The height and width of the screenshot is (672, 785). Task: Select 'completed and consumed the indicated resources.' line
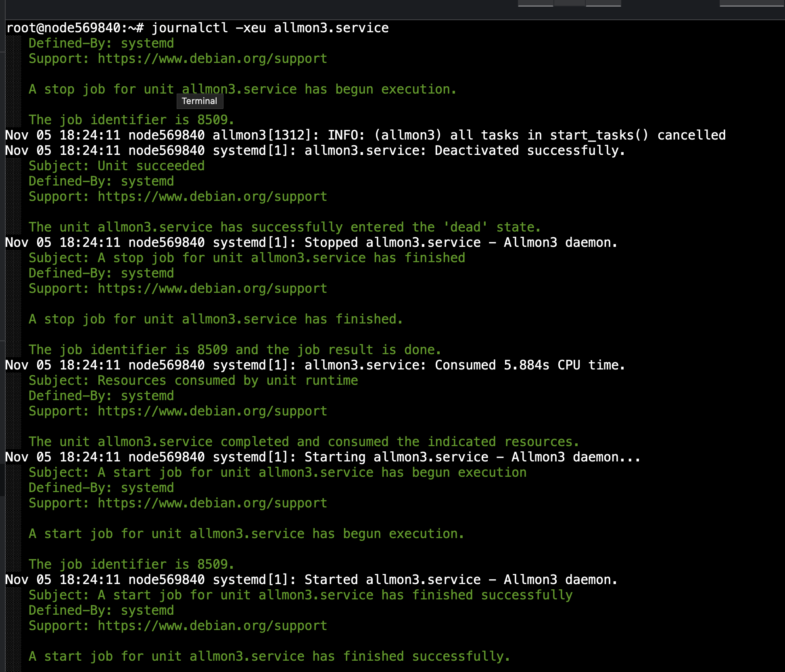(x=304, y=442)
